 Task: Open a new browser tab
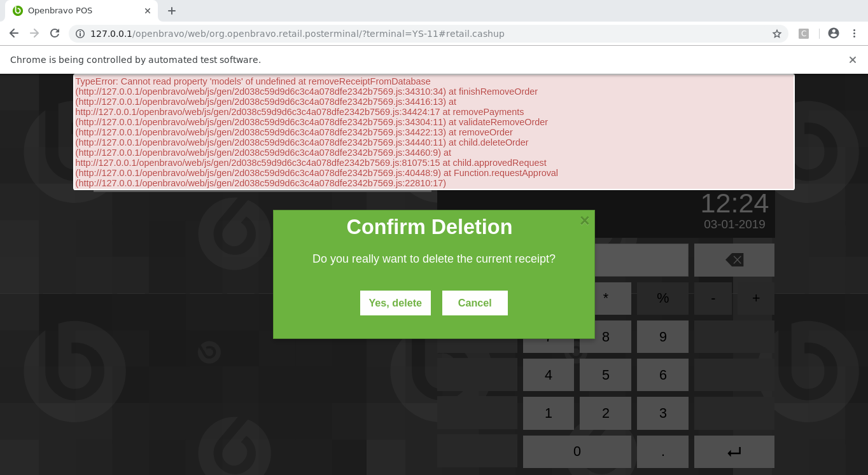coord(172,11)
